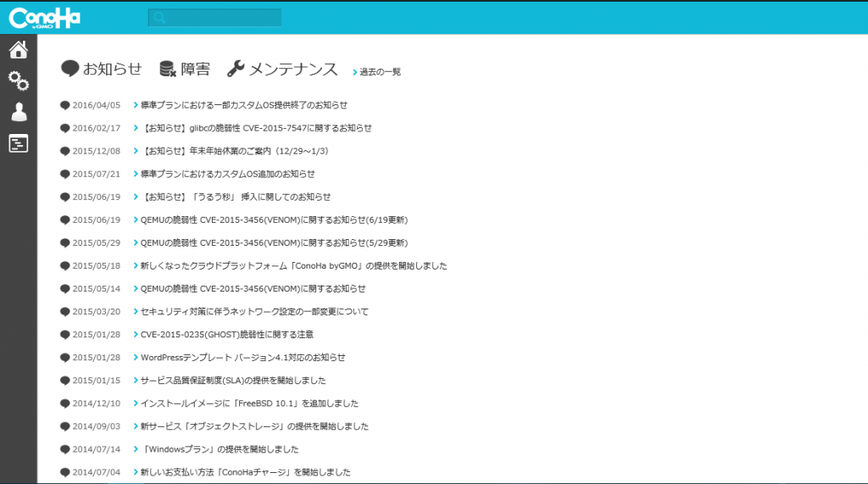Click the date 2014/09/03

click(x=97, y=426)
